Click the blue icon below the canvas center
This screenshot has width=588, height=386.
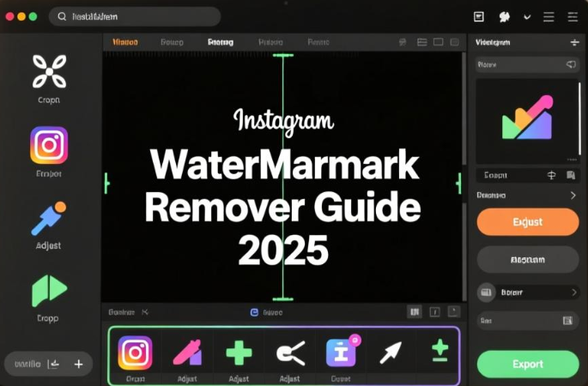click(254, 312)
